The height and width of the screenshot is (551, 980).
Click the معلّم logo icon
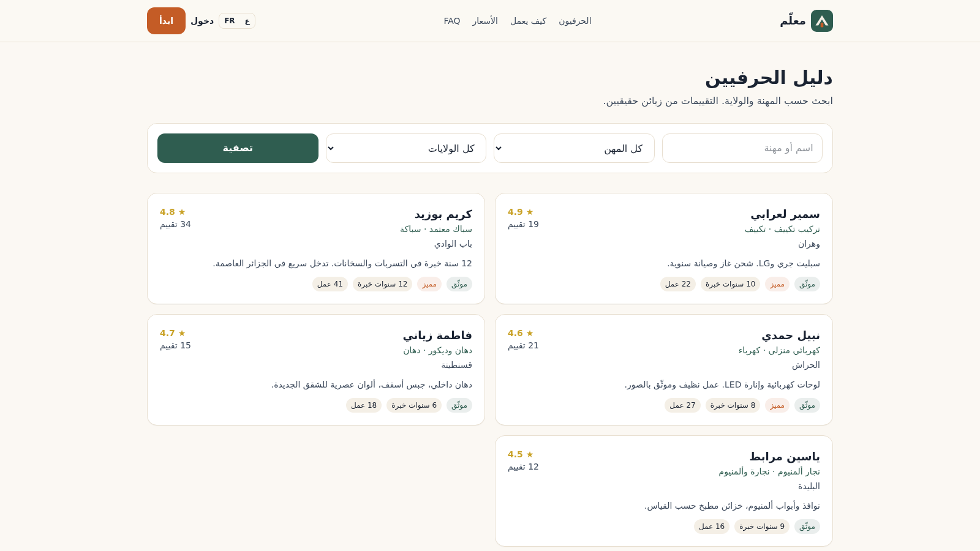822,21
